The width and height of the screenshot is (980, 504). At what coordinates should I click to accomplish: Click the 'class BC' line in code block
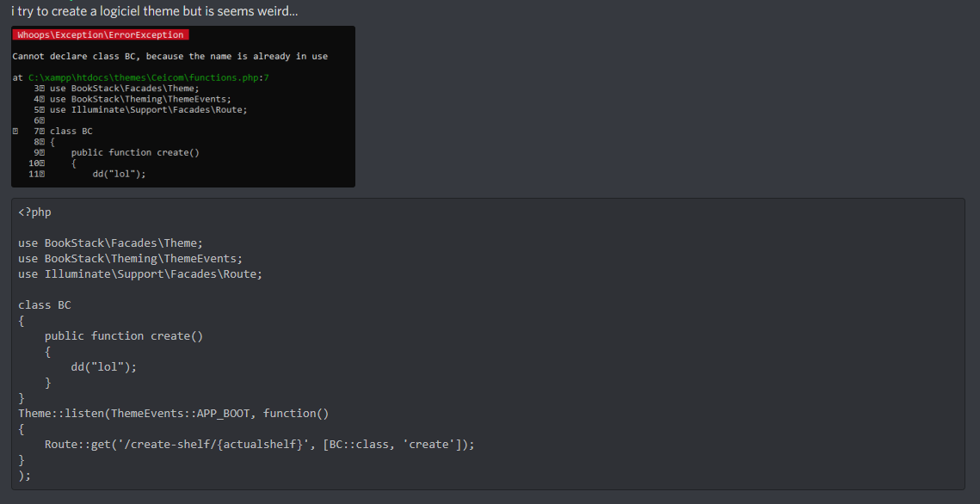(45, 304)
